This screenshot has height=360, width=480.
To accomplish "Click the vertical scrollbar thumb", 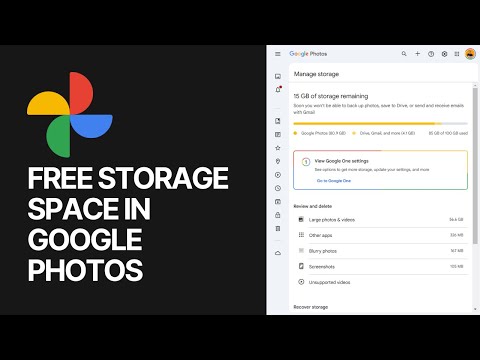I will [x=475, y=166].
